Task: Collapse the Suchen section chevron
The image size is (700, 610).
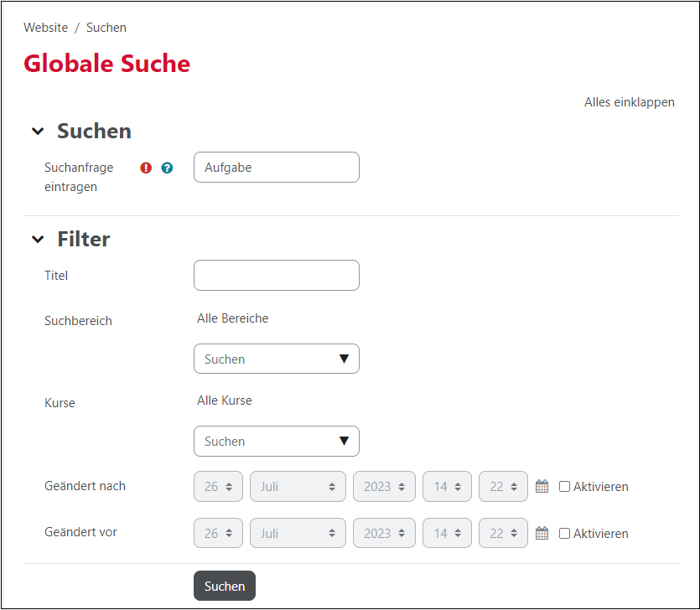Action: pos(38,132)
